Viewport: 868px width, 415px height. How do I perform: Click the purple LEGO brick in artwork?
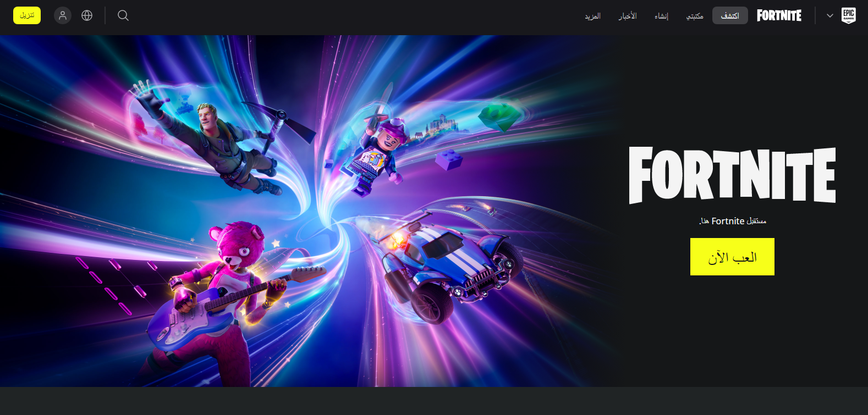448,160
